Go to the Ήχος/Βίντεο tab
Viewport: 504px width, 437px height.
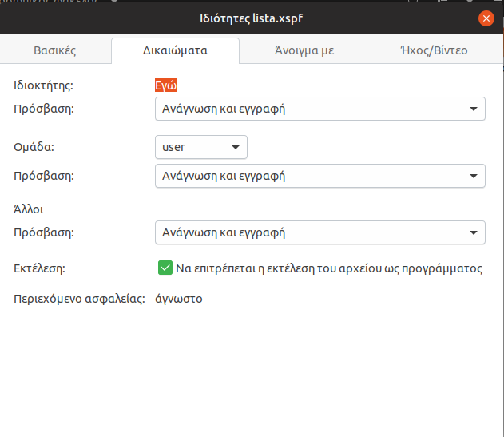(x=434, y=50)
